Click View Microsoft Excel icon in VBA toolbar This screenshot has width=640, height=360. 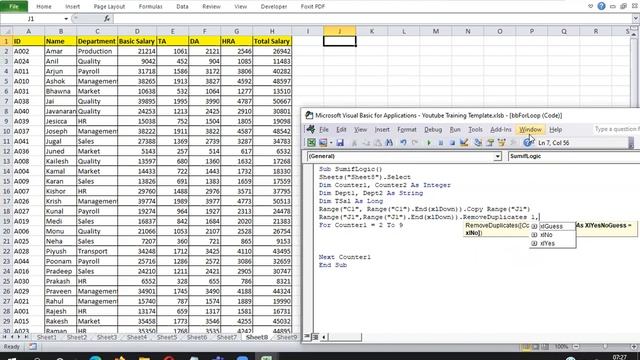(311, 142)
